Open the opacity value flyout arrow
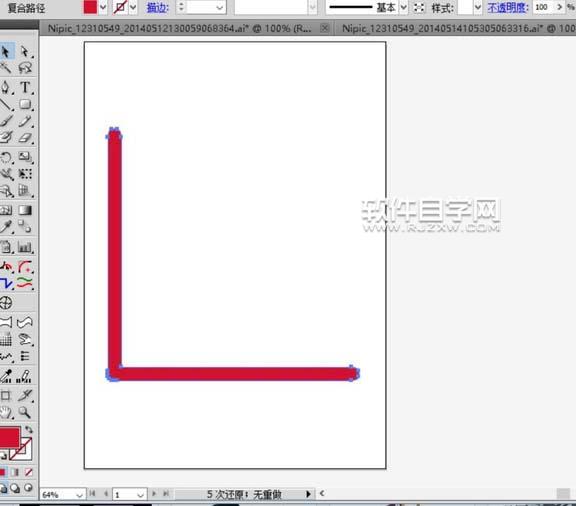 (x=559, y=7)
